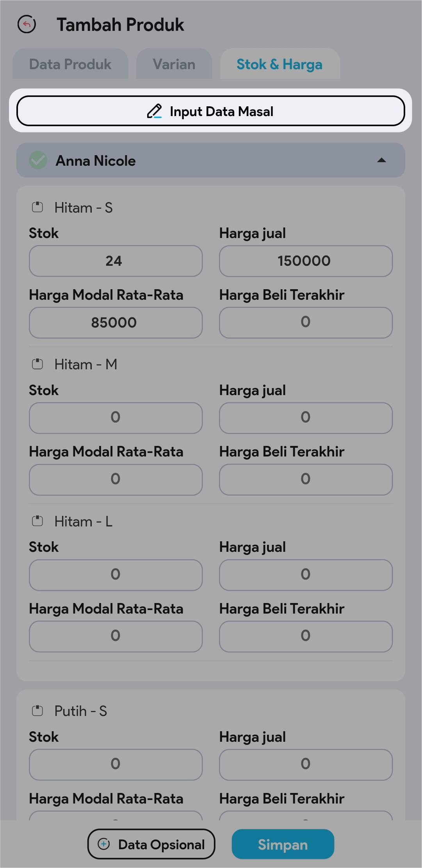
Task: Select the Hitam - M Stok field
Action: pos(116,418)
